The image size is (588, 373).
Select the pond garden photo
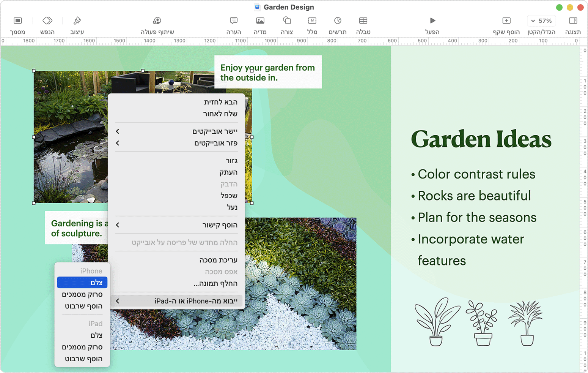coord(71,137)
